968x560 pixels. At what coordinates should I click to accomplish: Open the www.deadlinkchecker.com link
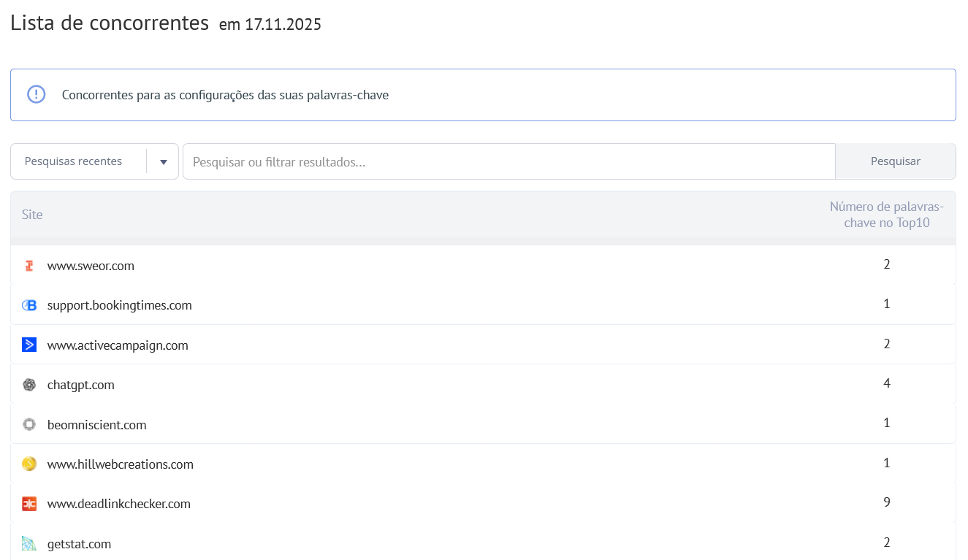tap(118, 504)
